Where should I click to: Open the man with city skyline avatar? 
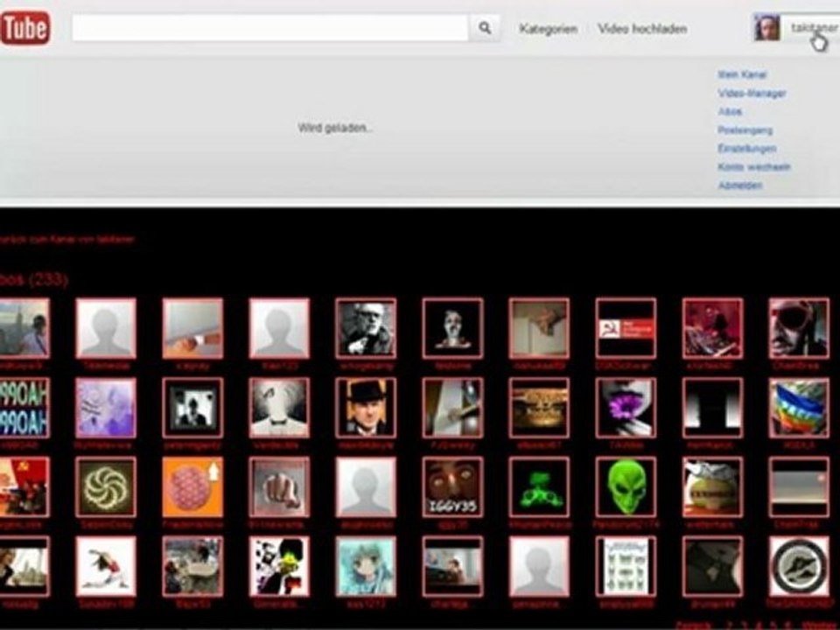pos(24,328)
